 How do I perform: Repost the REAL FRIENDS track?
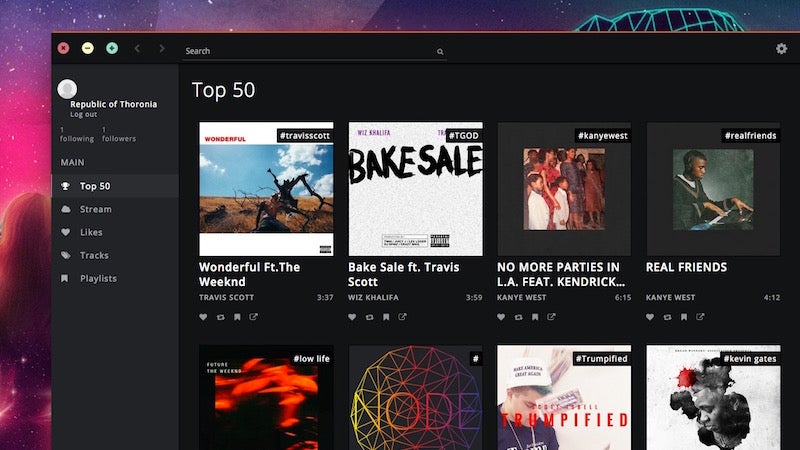pos(667,317)
